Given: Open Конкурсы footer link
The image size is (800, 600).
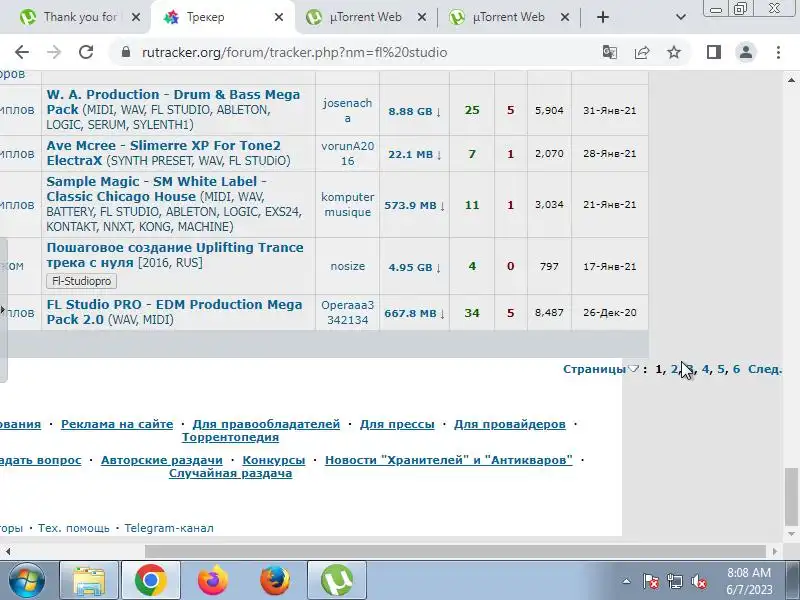Looking at the screenshot, I should 273,460.
